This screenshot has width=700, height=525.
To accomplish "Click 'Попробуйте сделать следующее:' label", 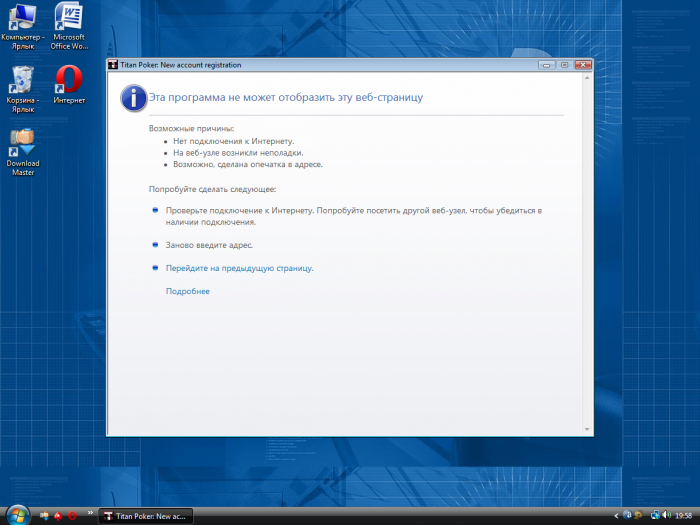I will 212,189.
